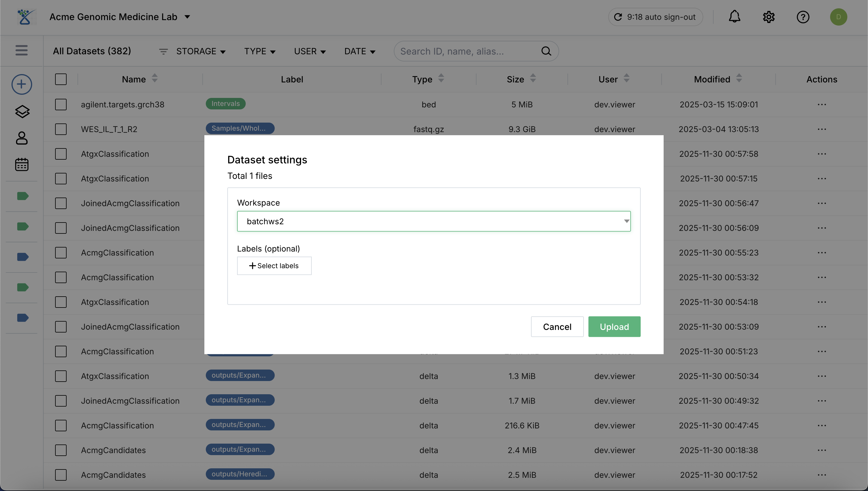Open the USER filter dropdown
Viewport: 868px width, 491px height.
tap(309, 51)
